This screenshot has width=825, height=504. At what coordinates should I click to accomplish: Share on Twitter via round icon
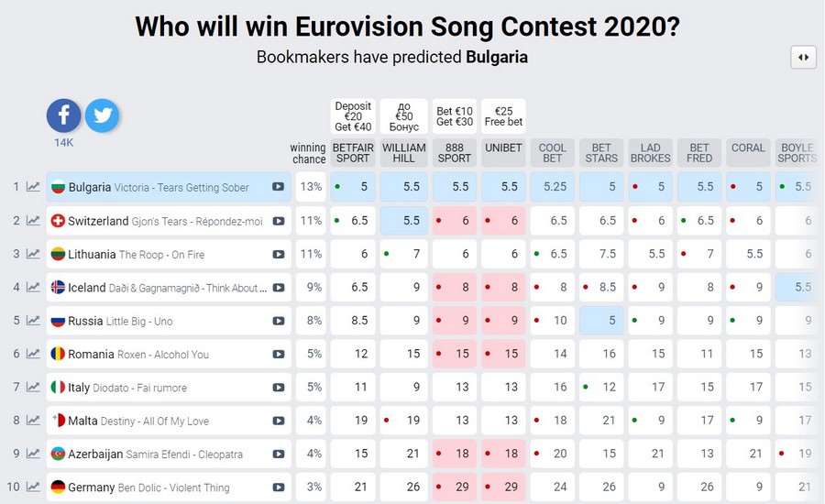point(102,116)
